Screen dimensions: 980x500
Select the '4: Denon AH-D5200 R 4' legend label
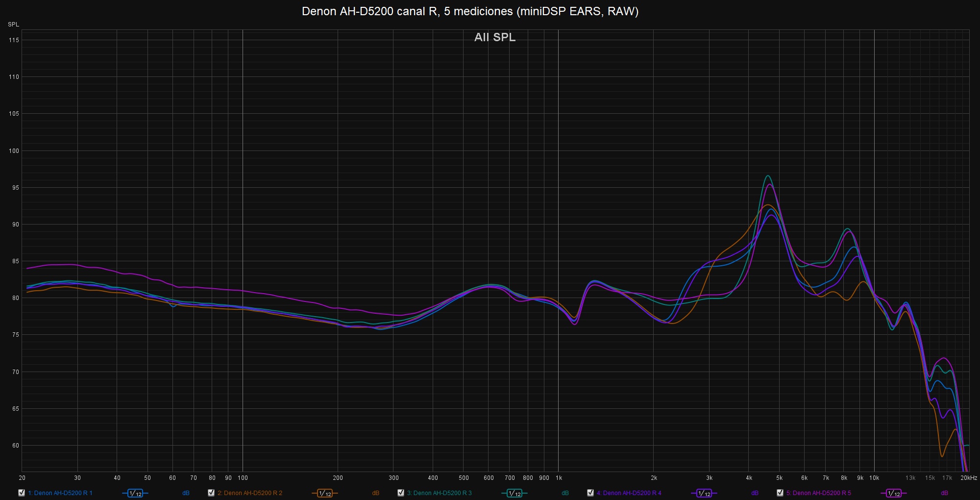[629, 493]
